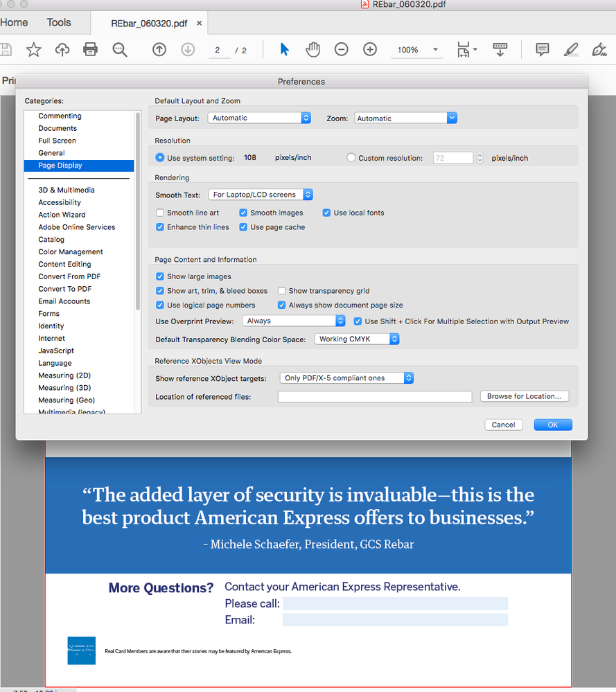Image resolution: width=616 pixels, height=692 pixels.
Task: Open the Zoom dropdown set to Automatic
Action: (405, 118)
